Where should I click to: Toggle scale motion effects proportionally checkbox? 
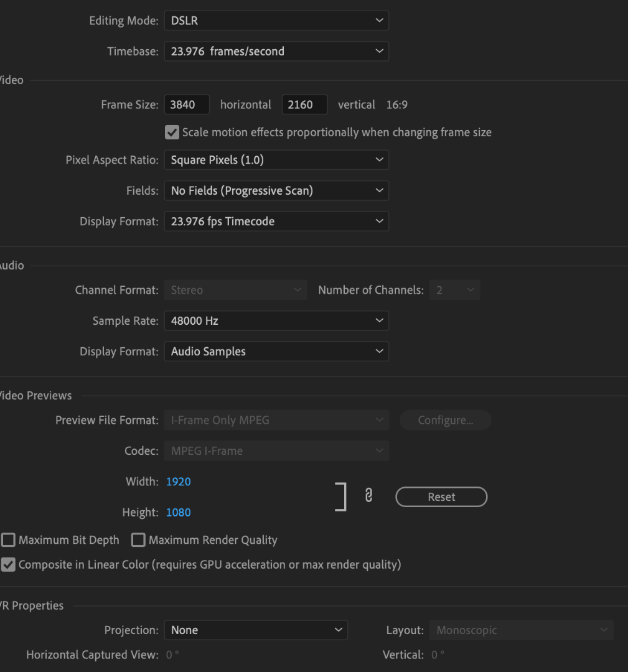172,132
